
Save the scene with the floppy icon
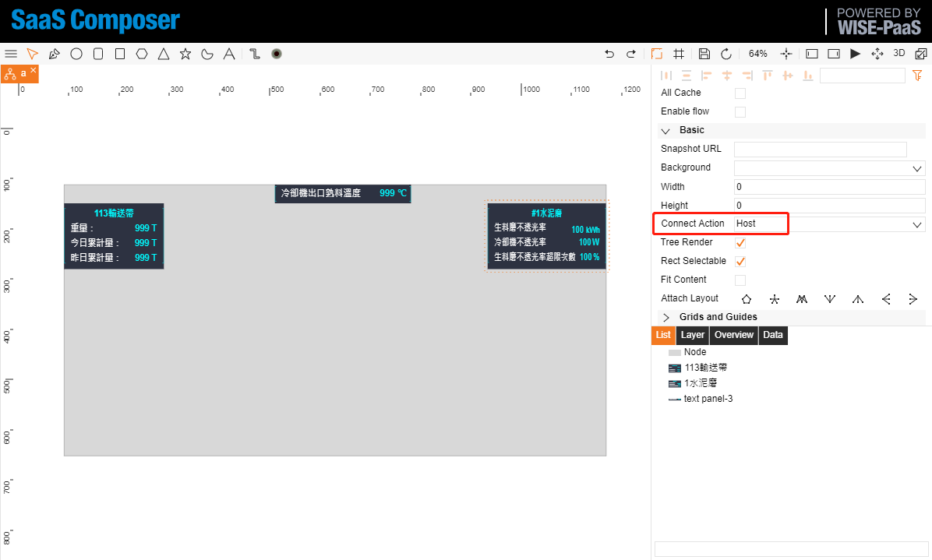pyautogui.click(x=704, y=54)
